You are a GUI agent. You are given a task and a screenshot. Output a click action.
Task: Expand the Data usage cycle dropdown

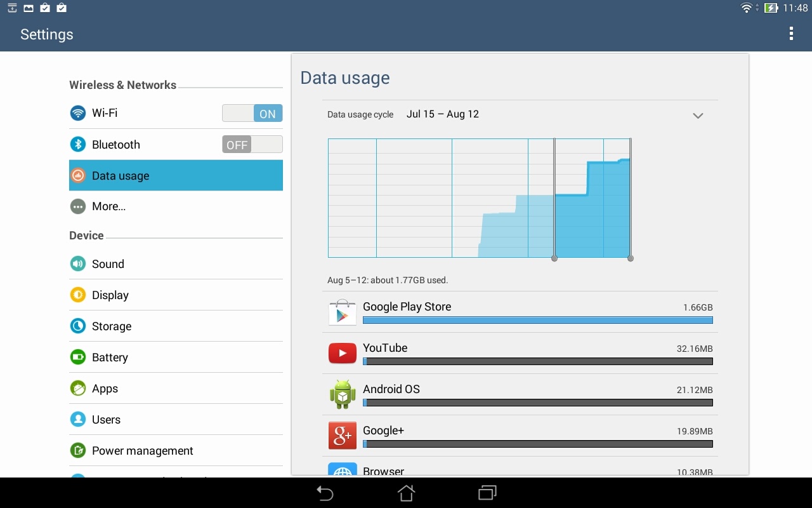[698, 116]
